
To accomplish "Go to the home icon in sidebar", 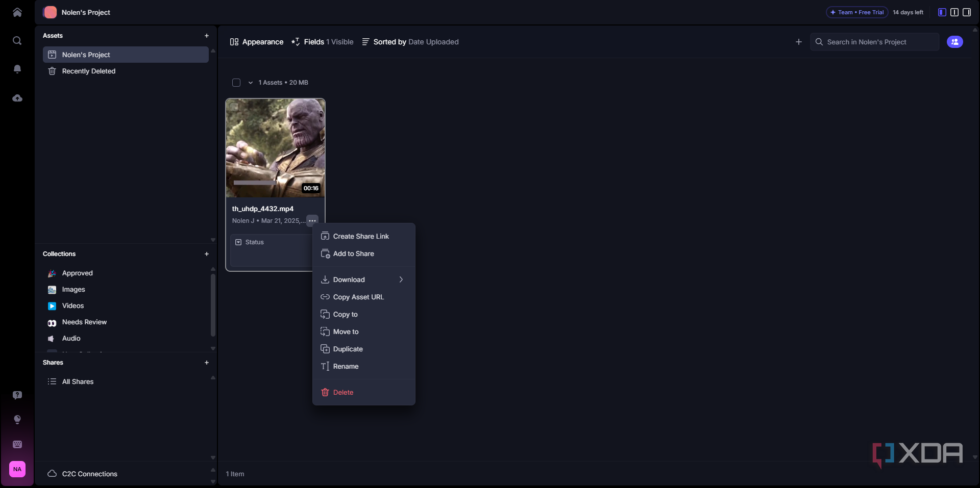I will [17, 12].
